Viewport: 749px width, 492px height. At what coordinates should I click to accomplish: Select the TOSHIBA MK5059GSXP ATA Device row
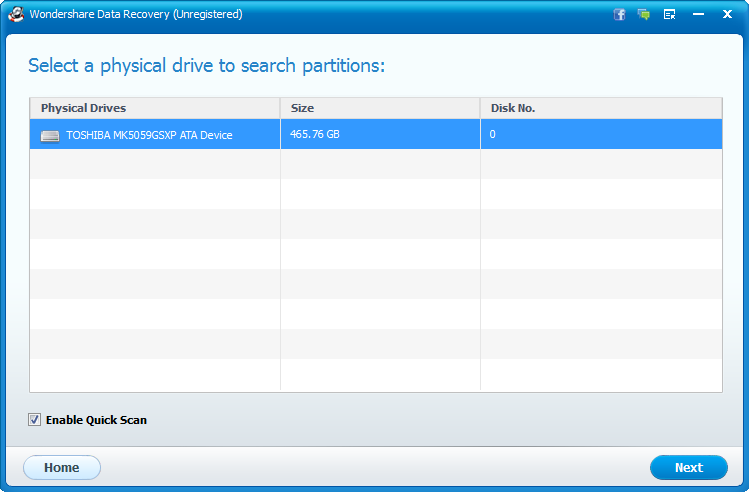pyautogui.click(x=149, y=135)
